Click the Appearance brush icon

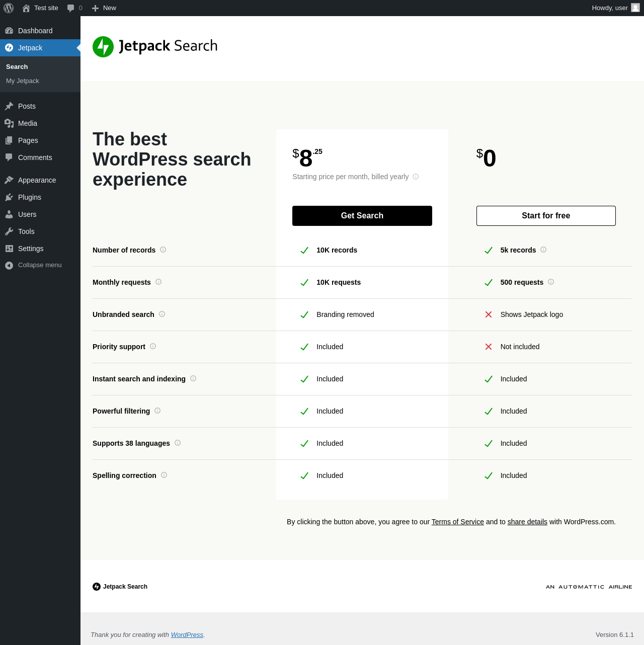coord(9,180)
